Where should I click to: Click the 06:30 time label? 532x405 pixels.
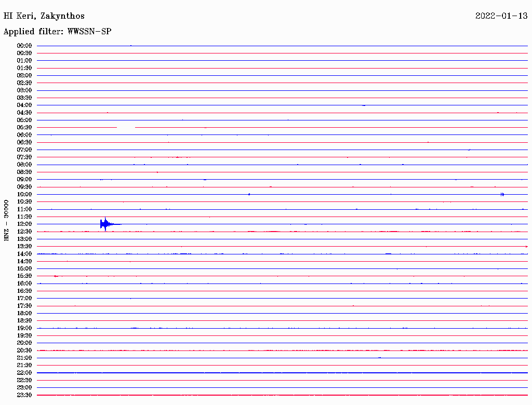pyautogui.click(x=24, y=142)
